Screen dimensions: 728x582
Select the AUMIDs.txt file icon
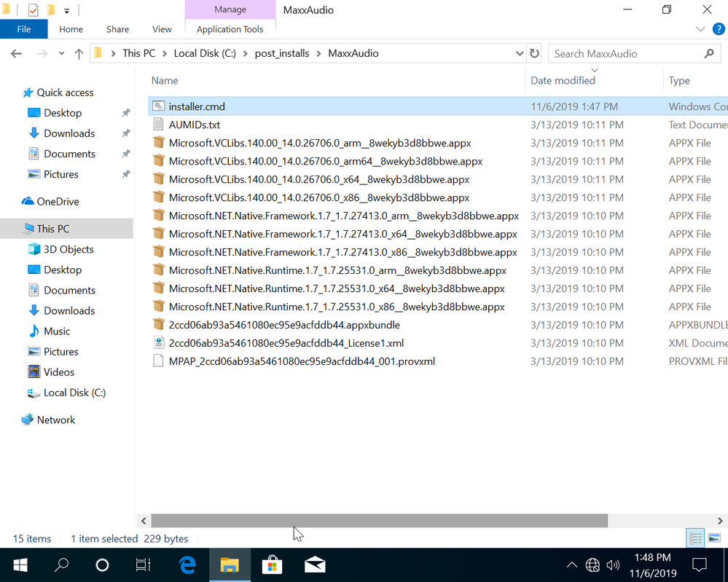click(x=158, y=125)
